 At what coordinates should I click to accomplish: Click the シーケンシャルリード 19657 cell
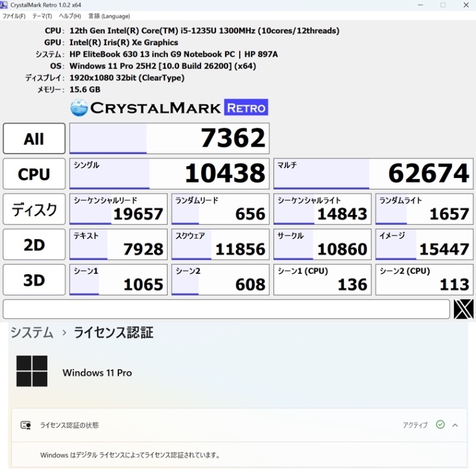click(118, 209)
